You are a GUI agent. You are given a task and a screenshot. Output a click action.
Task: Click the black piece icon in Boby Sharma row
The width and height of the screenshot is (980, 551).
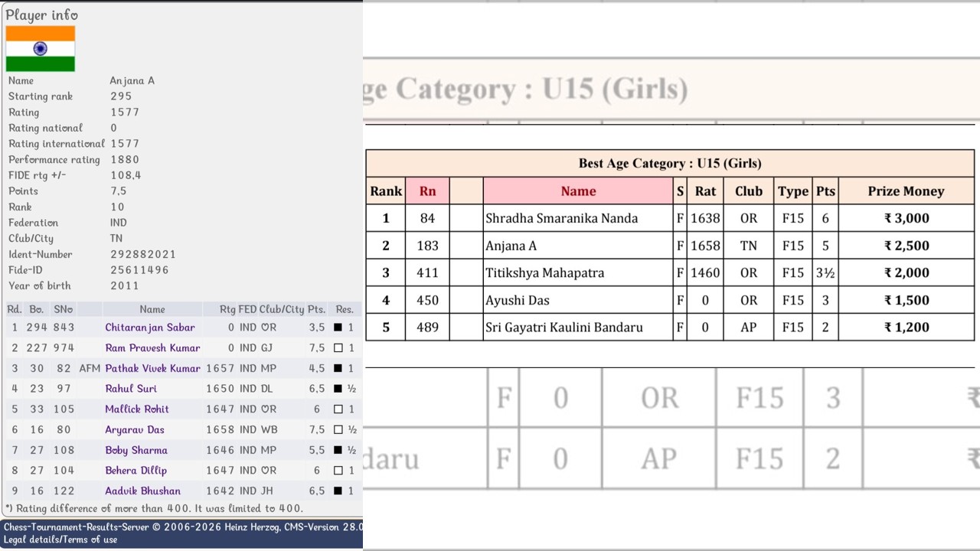point(338,451)
